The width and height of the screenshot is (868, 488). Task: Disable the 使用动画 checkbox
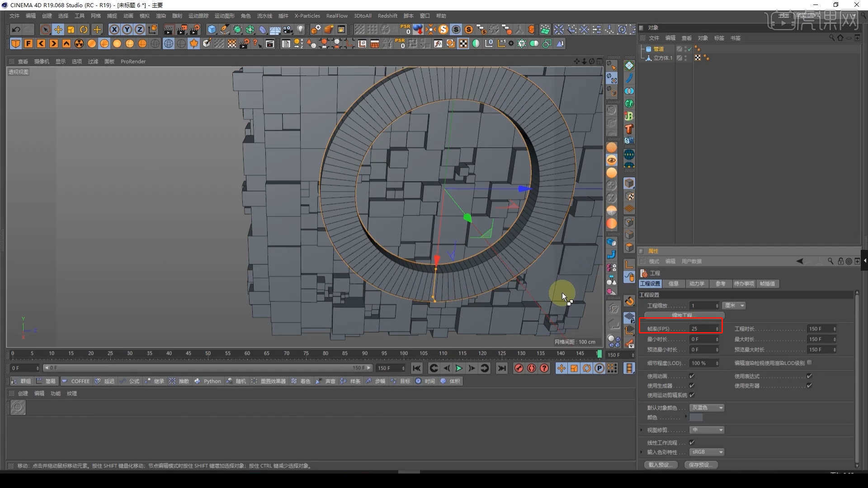(x=693, y=375)
